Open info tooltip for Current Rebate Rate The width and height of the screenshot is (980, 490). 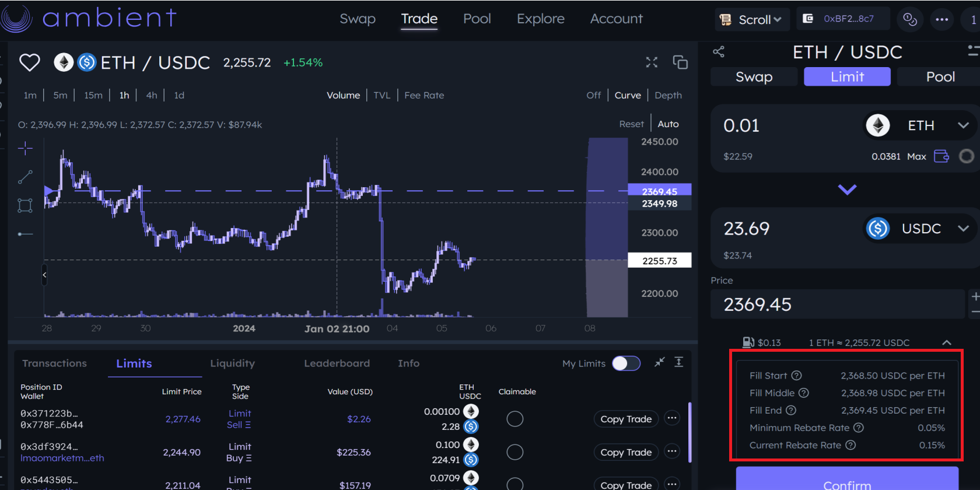coord(850,445)
